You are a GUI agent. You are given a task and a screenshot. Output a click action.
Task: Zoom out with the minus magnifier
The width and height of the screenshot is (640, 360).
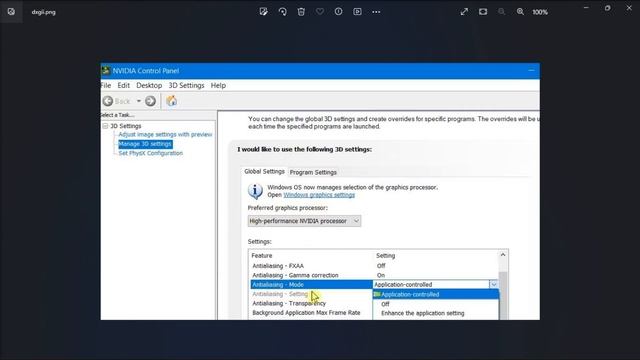point(502,12)
